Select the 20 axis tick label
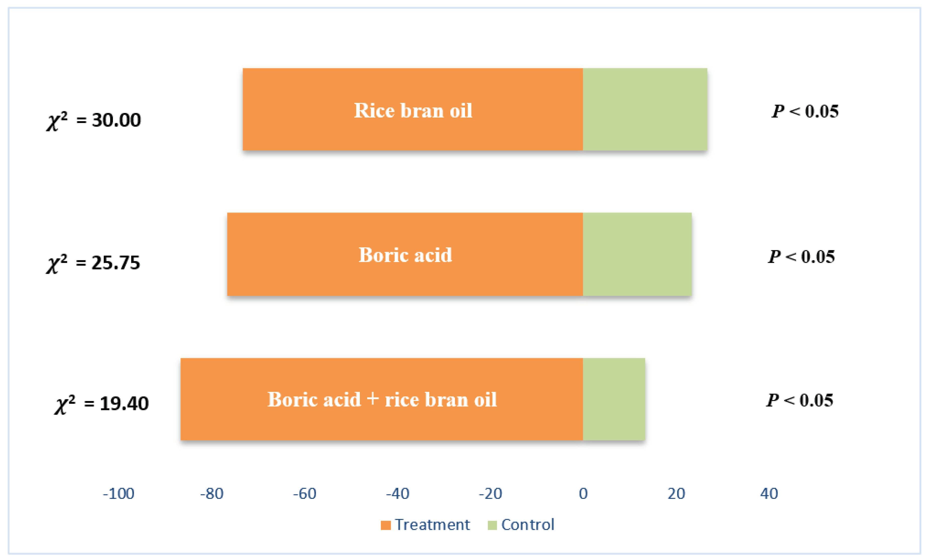Image resolution: width=927 pixels, height=560 pixels. 676,493
